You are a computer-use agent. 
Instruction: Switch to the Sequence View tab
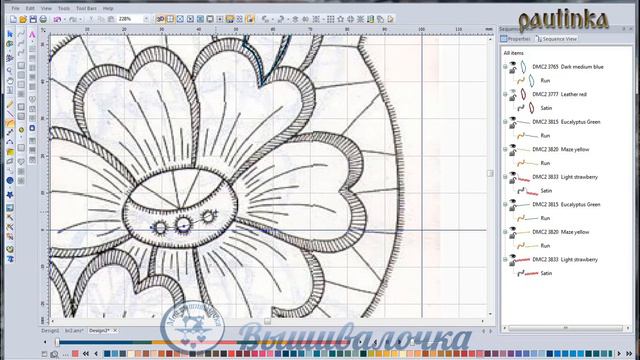click(x=557, y=39)
